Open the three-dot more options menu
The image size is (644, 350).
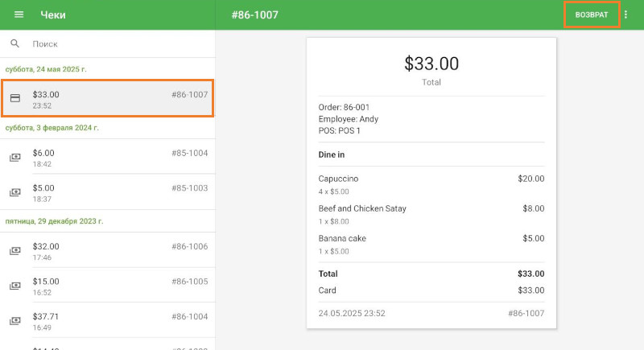[x=626, y=15]
